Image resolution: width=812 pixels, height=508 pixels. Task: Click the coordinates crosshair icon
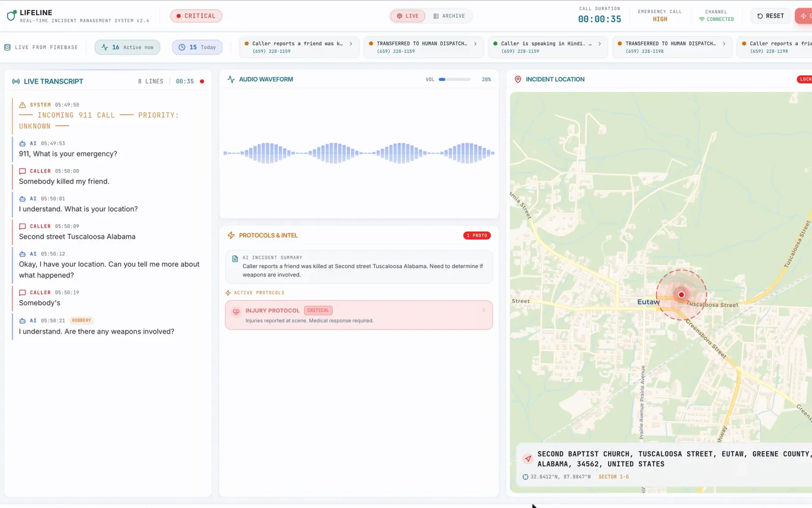point(525,477)
